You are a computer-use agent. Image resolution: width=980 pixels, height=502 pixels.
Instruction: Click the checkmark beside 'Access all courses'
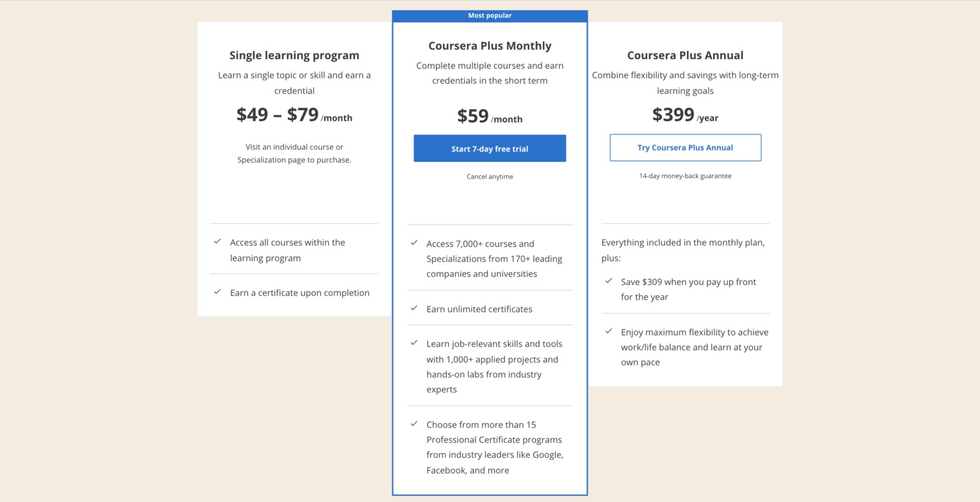217,242
